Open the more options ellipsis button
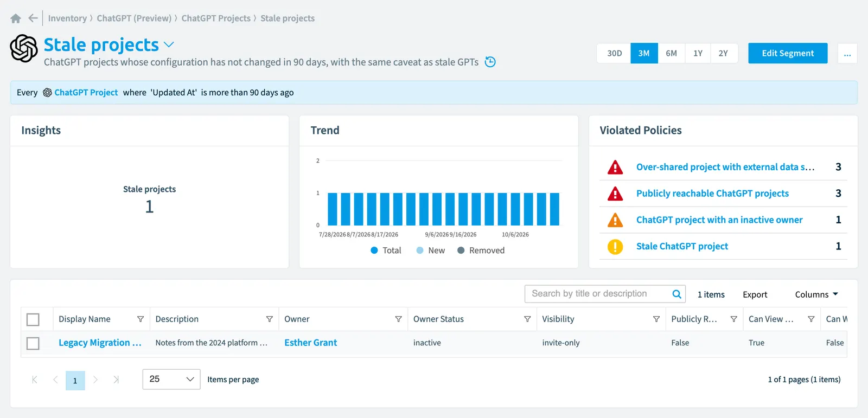This screenshot has height=418, width=868. [x=847, y=53]
